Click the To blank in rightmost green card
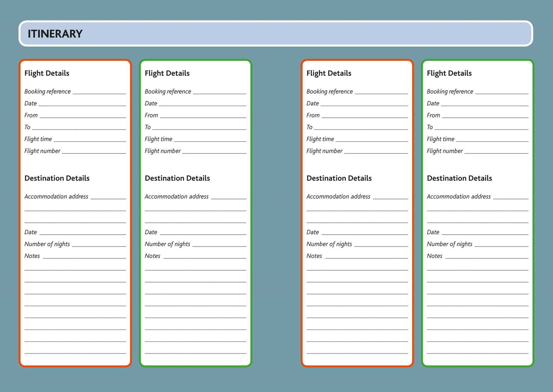The width and height of the screenshot is (553, 392). pyautogui.click(x=482, y=127)
